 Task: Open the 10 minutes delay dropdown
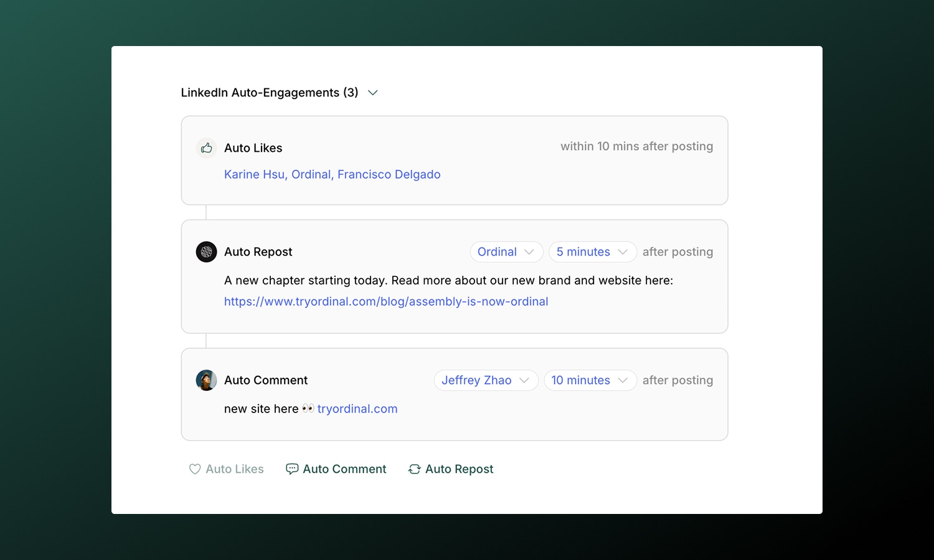590,380
